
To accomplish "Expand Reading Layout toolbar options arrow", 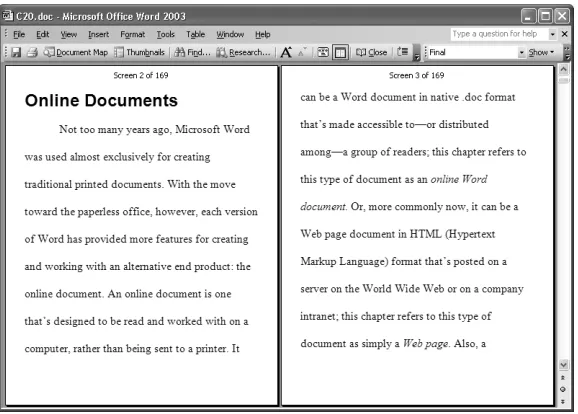I will tap(417, 52).
